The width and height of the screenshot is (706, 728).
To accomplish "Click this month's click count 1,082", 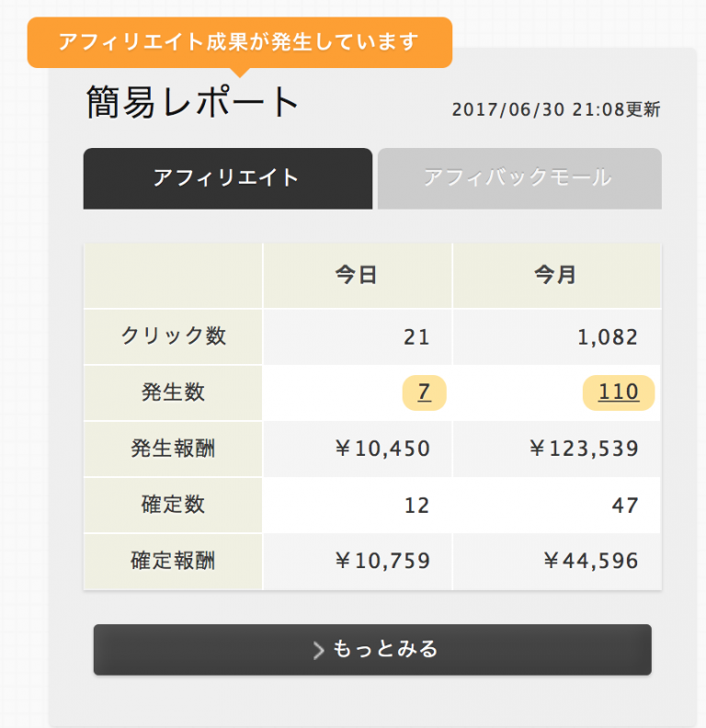I will coord(608,337).
